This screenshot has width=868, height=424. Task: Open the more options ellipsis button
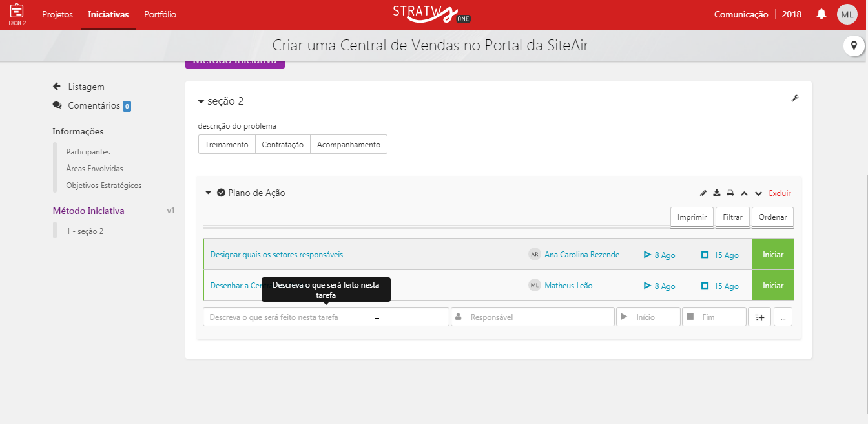783,317
